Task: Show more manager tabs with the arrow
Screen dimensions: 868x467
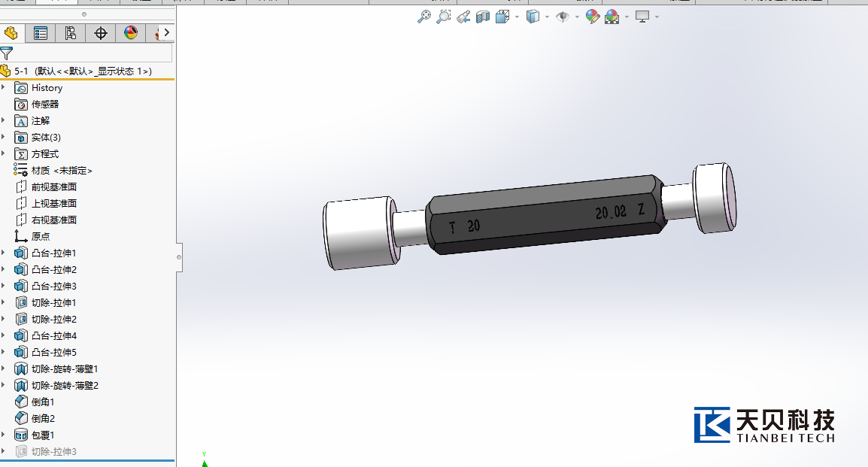Action: pyautogui.click(x=167, y=32)
